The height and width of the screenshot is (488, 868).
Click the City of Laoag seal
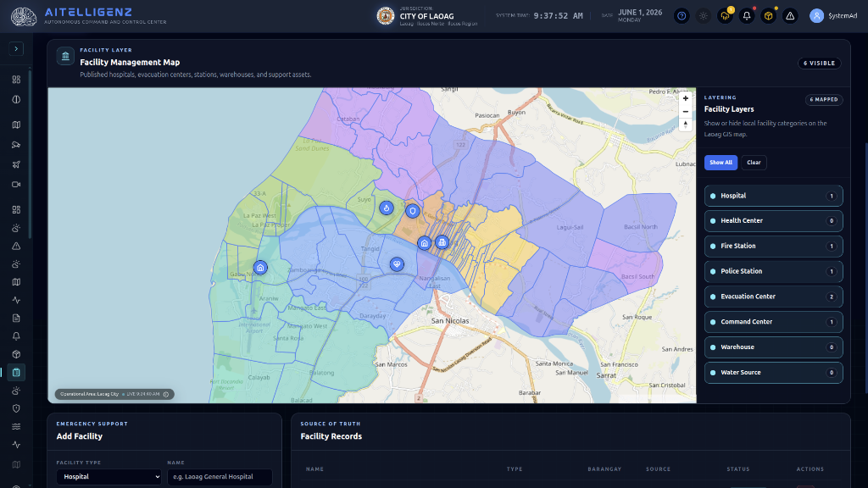pyautogui.click(x=386, y=16)
